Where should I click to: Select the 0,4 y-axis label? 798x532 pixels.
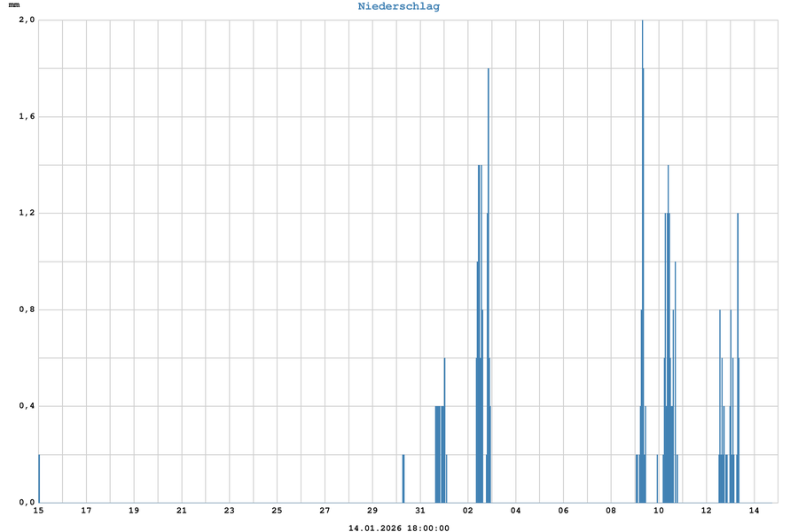pyautogui.click(x=27, y=406)
